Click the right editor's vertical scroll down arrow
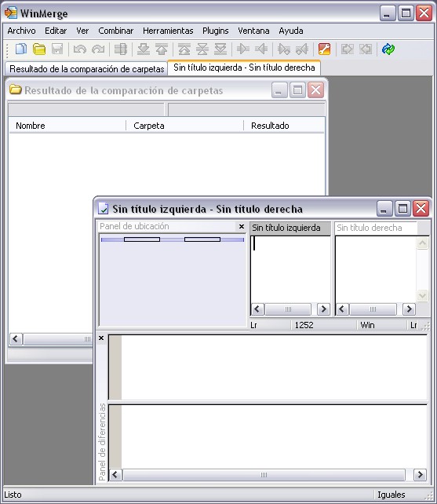 (x=423, y=295)
